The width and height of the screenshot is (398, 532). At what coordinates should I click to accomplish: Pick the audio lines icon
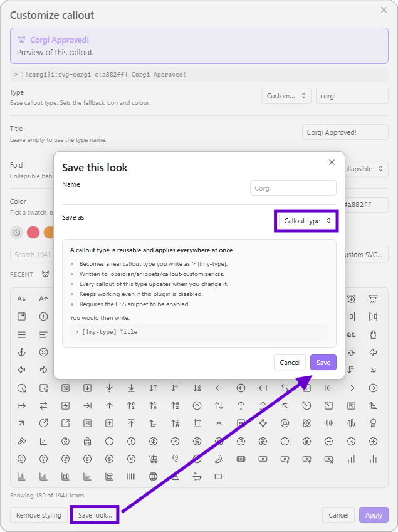pos(328,423)
